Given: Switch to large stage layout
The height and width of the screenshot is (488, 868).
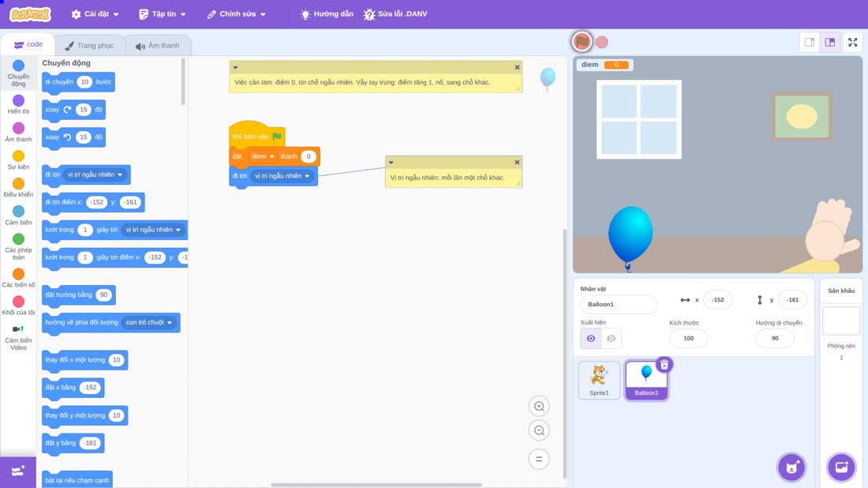Looking at the screenshot, I should coord(830,42).
